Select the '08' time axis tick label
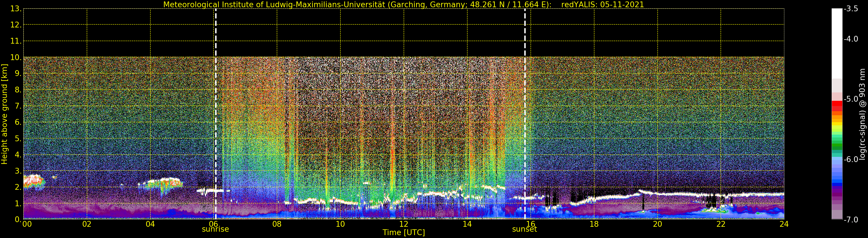 [x=277, y=224]
